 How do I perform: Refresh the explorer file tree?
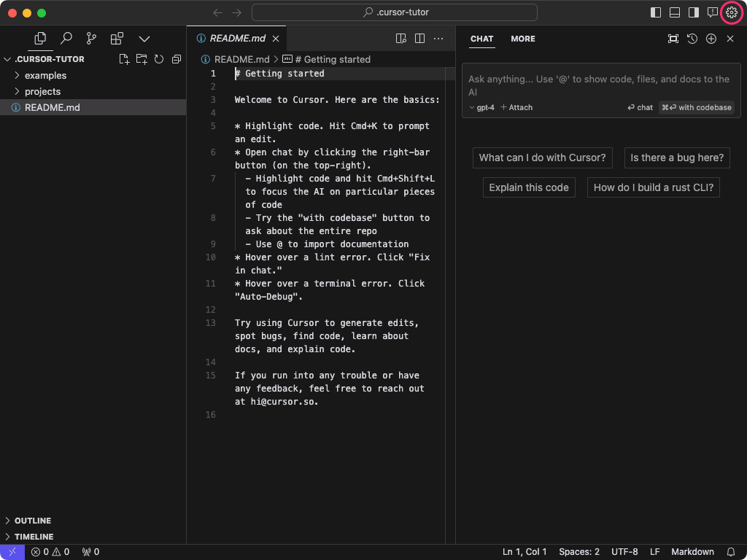coord(159,59)
